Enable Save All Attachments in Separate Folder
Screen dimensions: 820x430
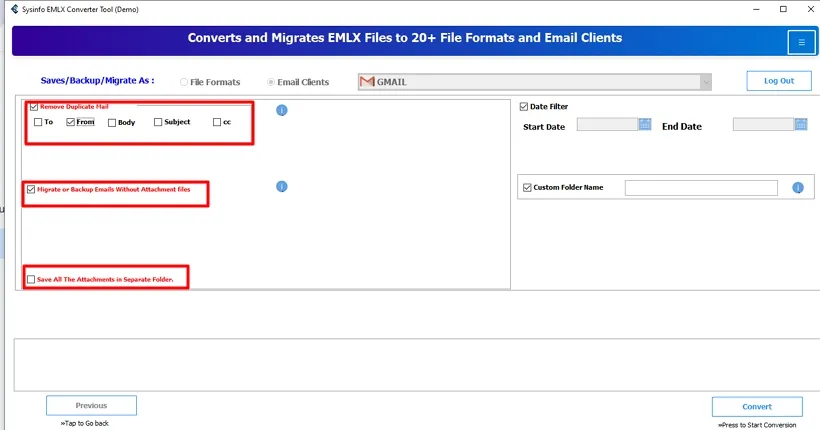point(32,279)
